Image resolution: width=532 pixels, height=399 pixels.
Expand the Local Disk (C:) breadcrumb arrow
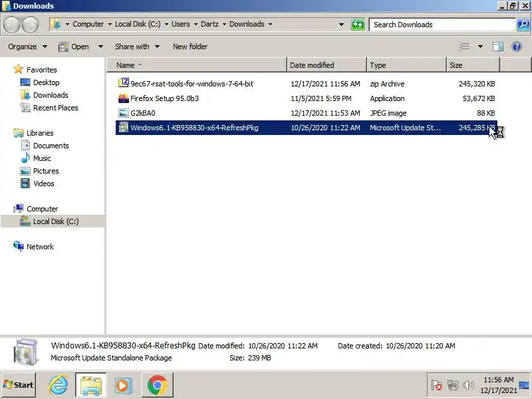coord(166,24)
